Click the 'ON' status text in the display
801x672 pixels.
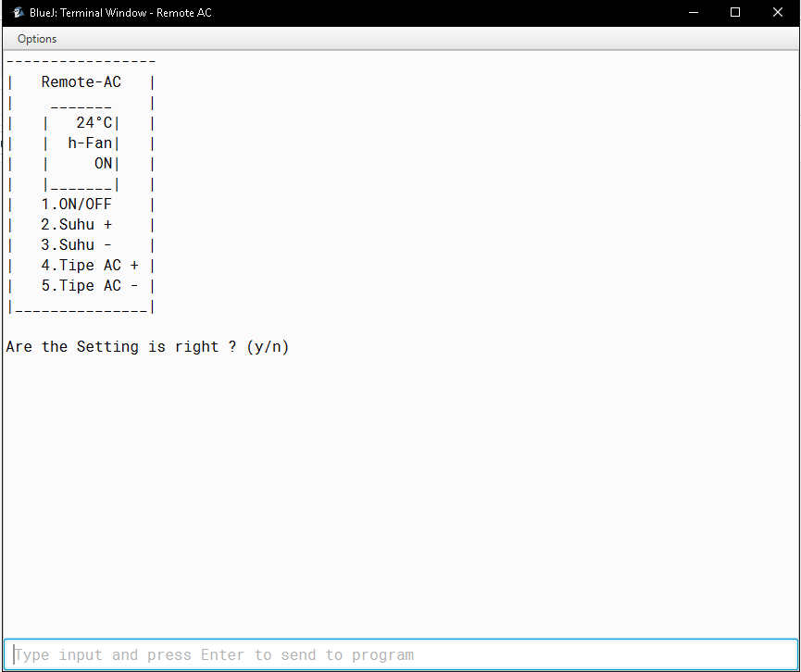tap(103, 164)
